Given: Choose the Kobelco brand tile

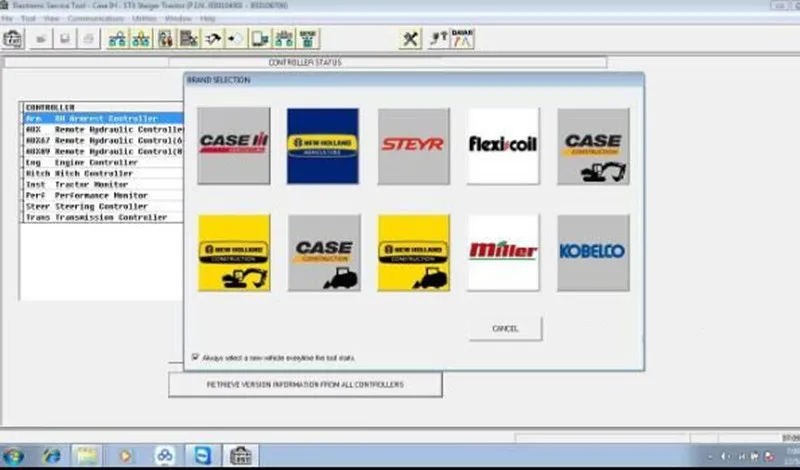Looking at the screenshot, I should tap(593, 253).
